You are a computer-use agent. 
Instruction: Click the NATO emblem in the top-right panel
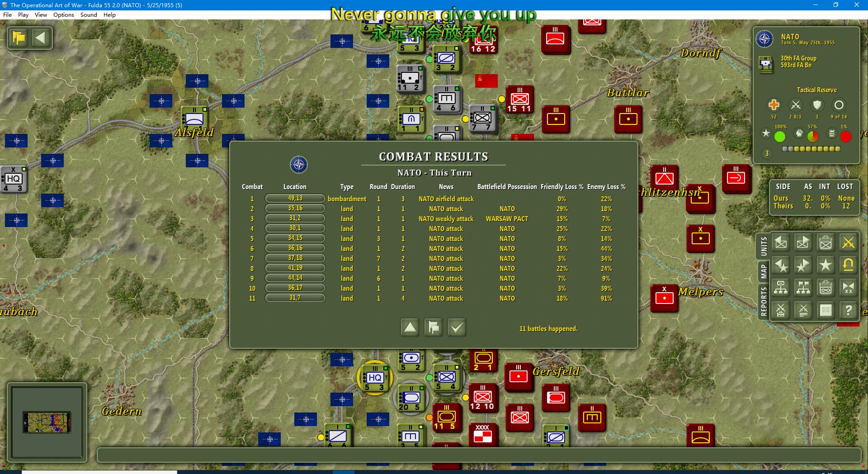(x=764, y=39)
